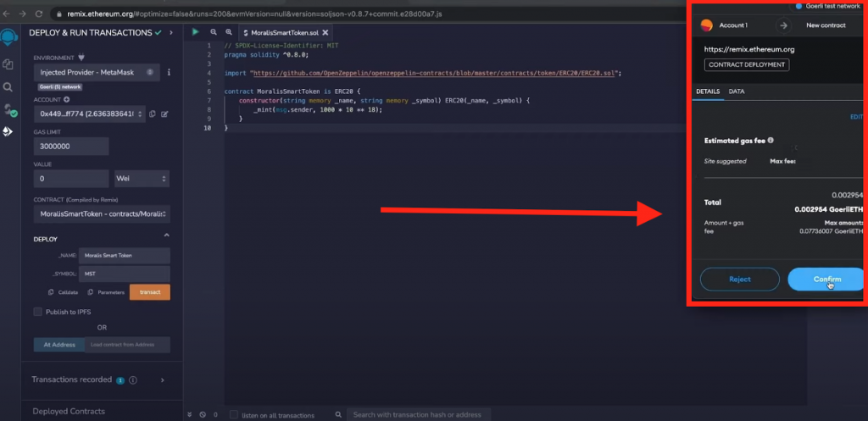This screenshot has width=868, height=421.
Task: Zoom in the code editor
Action: 228,33
